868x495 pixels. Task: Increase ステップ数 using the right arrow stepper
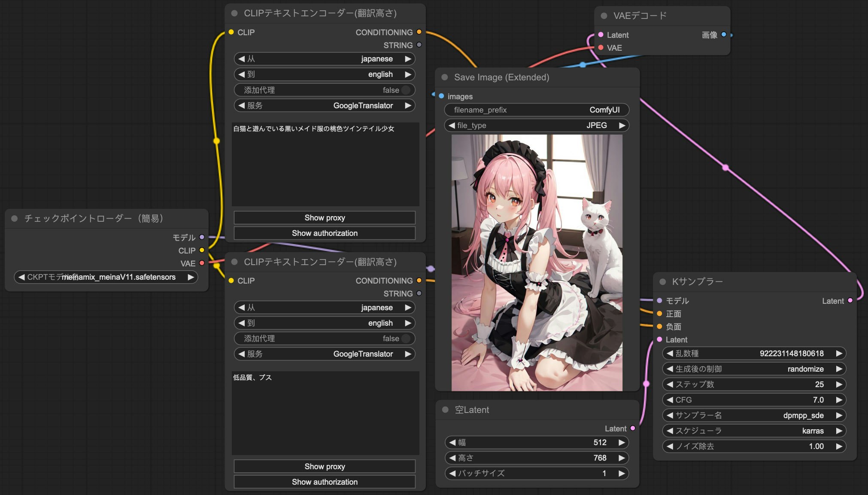(x=838, y=384)
